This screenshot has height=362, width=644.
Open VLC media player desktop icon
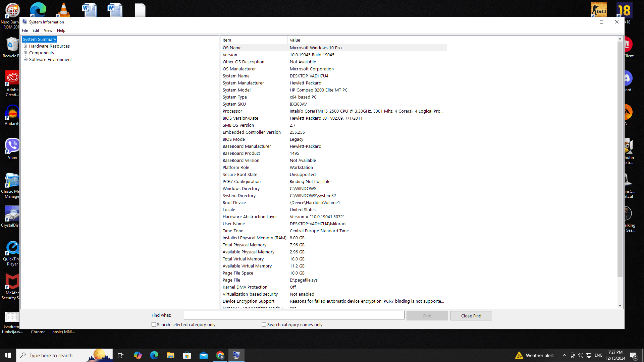[x=64, y=10]
